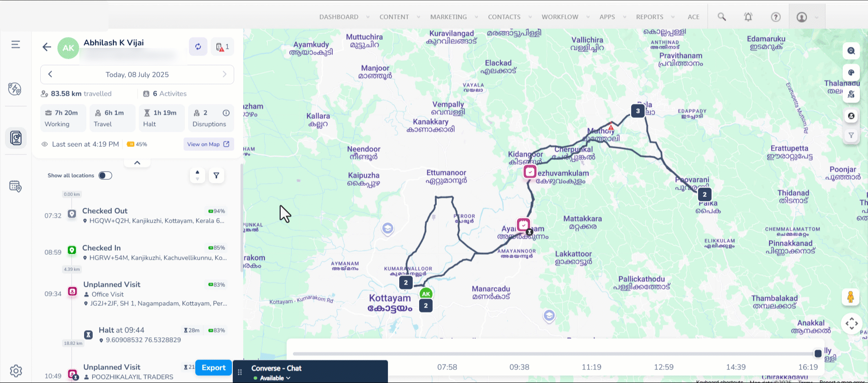This screenshot has height=383, width=868.
Task: Expand the DASHBOARD menu arrow
Action: (x=368, y=17)
